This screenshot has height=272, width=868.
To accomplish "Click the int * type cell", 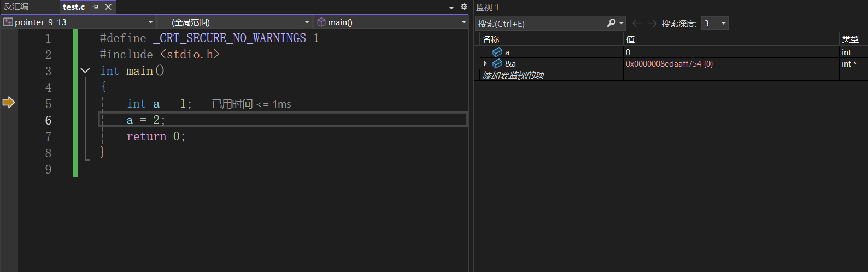I will pyautogui.click(x=849, y=64).
